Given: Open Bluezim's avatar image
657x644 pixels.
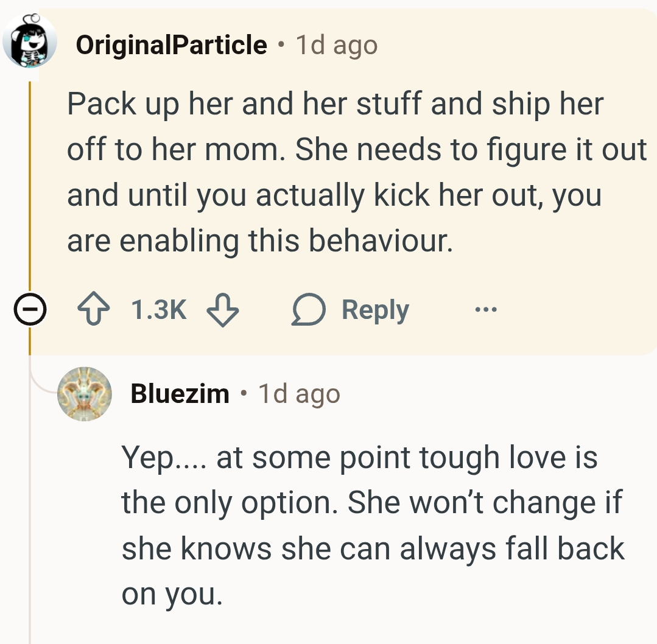Looking at the screenshot, I should 85,394.
